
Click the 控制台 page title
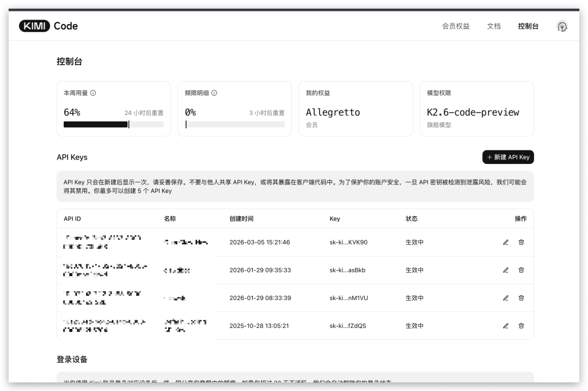click(x=69, y=62)
